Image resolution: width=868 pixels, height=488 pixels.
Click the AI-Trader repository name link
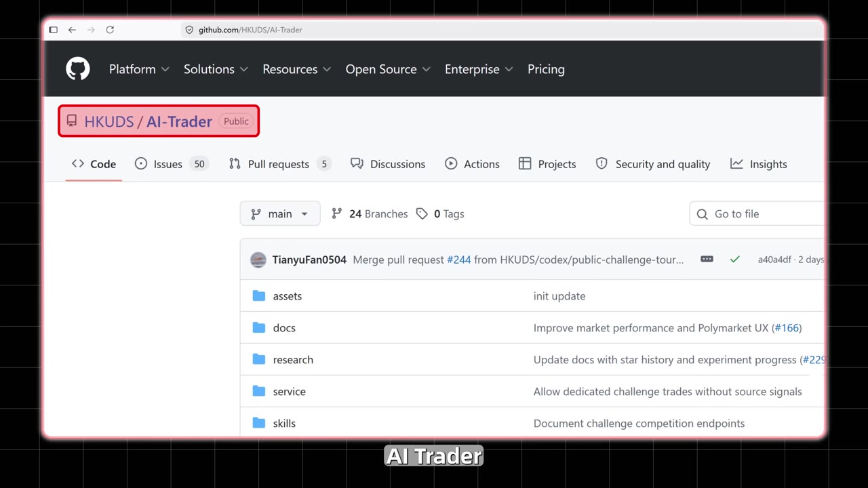[x=179, y=121]
